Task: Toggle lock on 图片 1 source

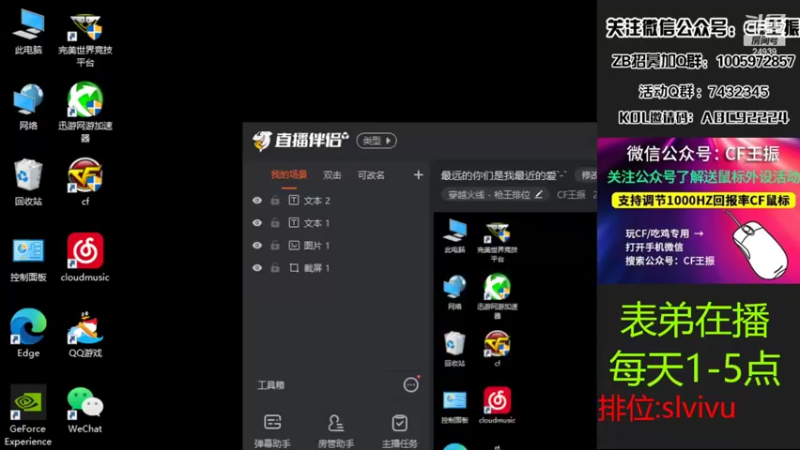Action: [x=275, y=245]
